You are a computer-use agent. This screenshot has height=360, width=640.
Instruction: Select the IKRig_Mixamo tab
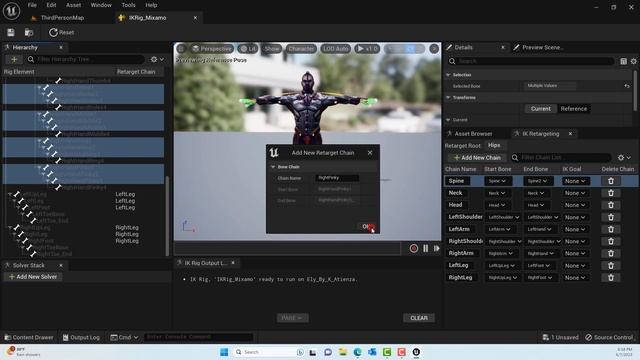click(147, 18)
